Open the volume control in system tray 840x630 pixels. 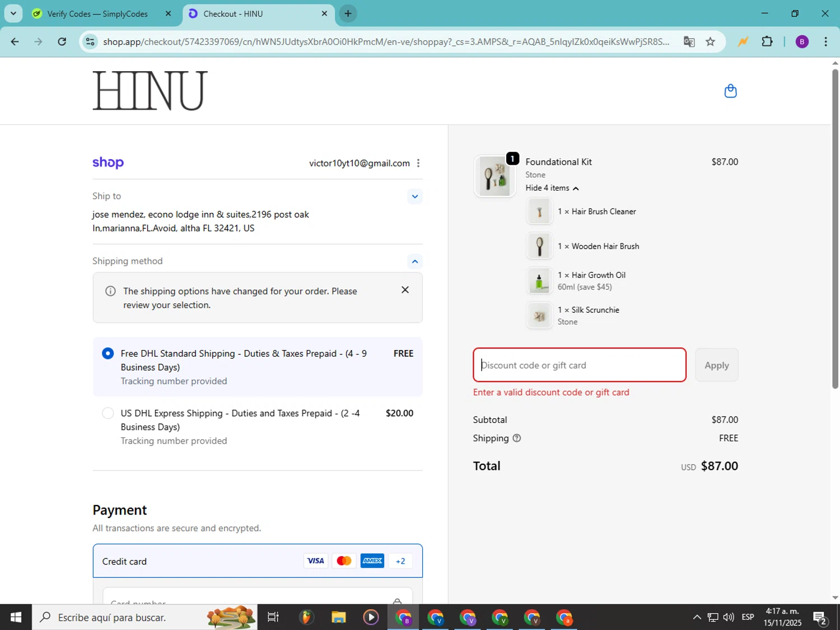point(729,617)
